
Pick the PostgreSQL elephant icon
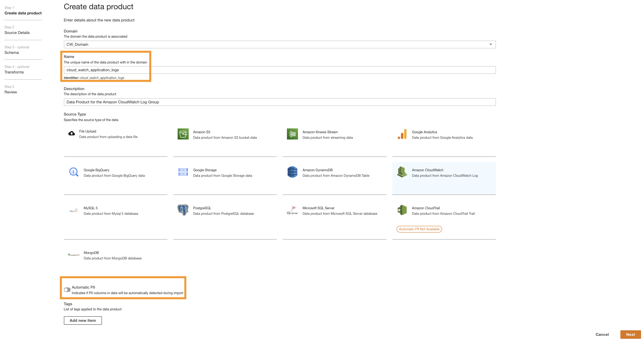pyautogui.click(x=183, y=210)
